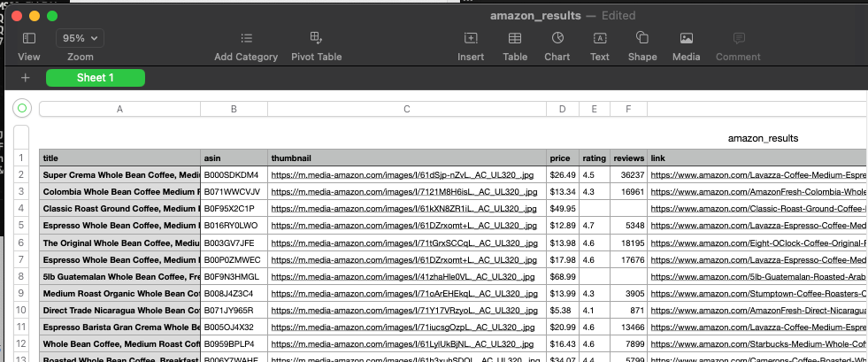Open the Eight-OClock-Coffee Amazon link
Image resolution: width=868 pixels, height=362 pixels.
click(759, 243)
